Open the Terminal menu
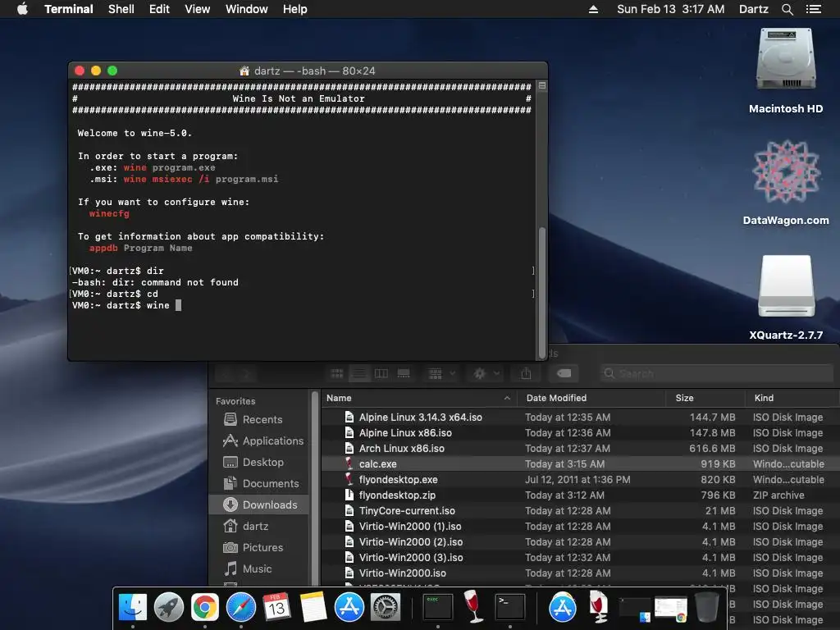 click(x=69, y=9)
